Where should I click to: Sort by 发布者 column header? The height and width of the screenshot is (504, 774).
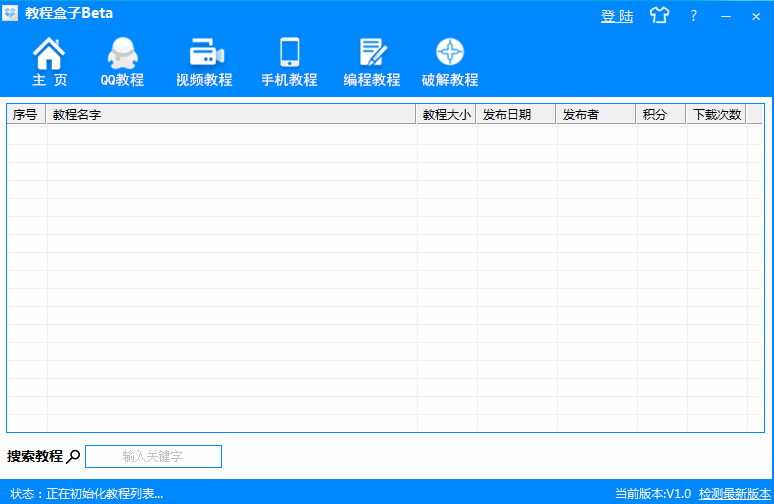point(596,115)
